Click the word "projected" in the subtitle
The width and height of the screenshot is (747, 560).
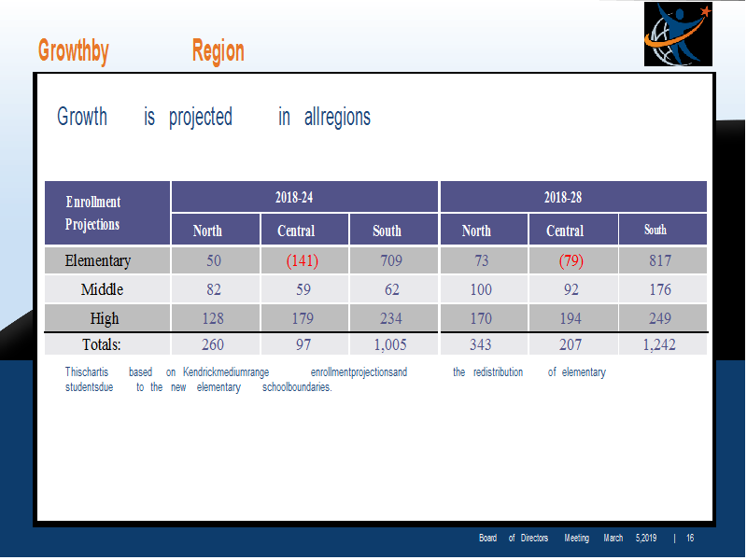click(x=201, y=118)
